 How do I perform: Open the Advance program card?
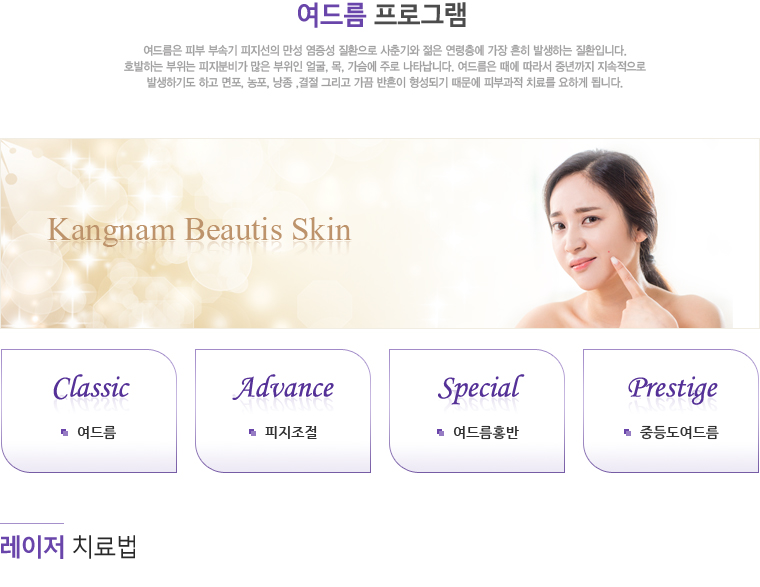pyautogui.click(x=283, y=411)
